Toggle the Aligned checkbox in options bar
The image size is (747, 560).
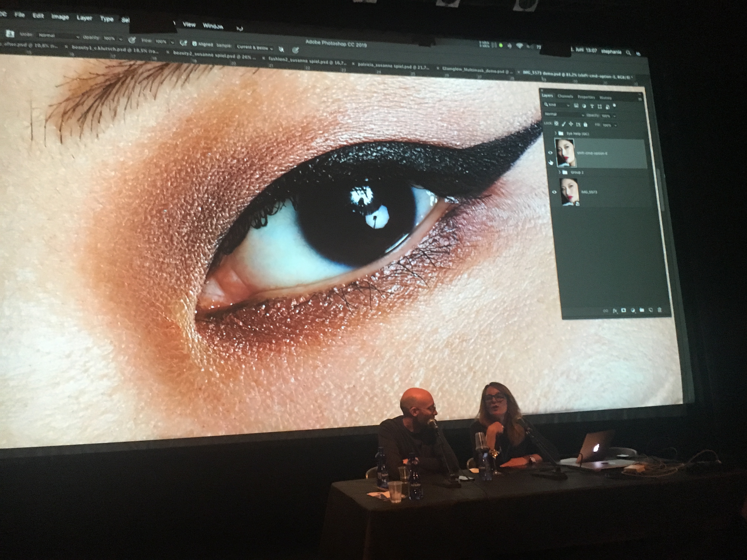[195, 44]
